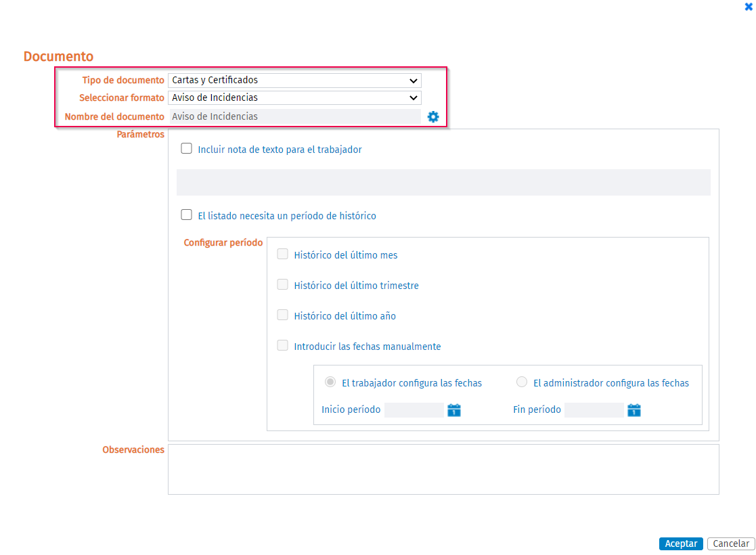756x555 pixels.
Task: Click the 'Observaciones' label
Action: pyautogui.click(x=133, y=449)
